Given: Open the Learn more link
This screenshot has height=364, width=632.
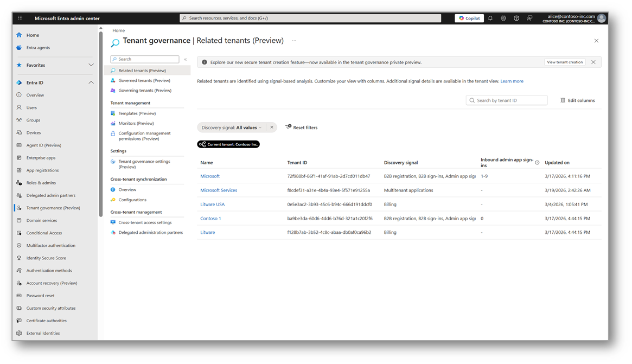Looking at the screenshot, I should (x=512, y=81).
